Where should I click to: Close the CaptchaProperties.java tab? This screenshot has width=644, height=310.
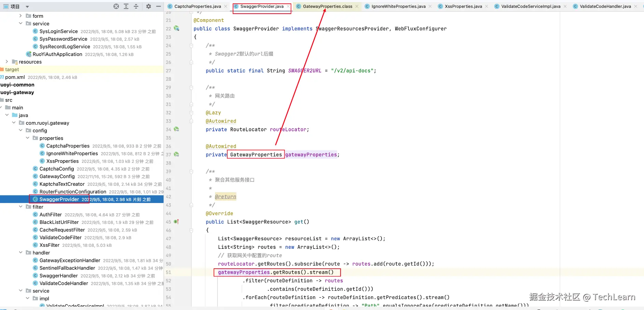pyautogui.click(x=225, y=6)
